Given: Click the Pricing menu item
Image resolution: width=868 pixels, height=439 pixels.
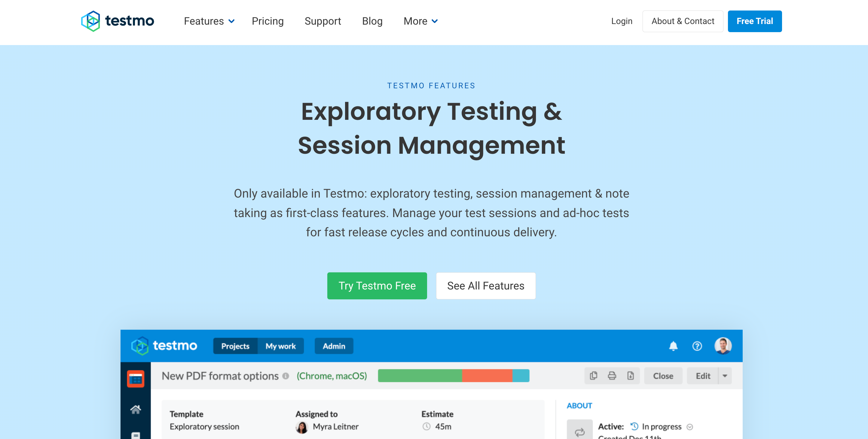Looking at the screenshot, I should click(268, 21).
